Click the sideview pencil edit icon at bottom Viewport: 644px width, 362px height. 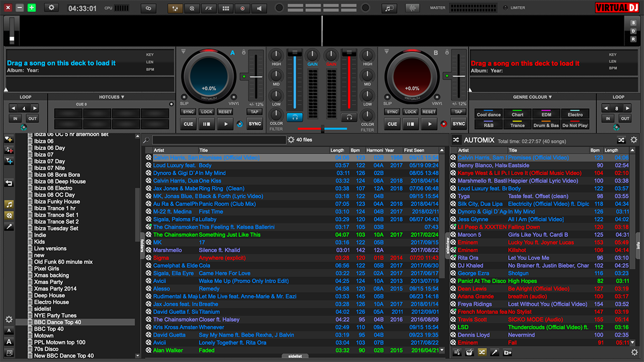(495, 353)
